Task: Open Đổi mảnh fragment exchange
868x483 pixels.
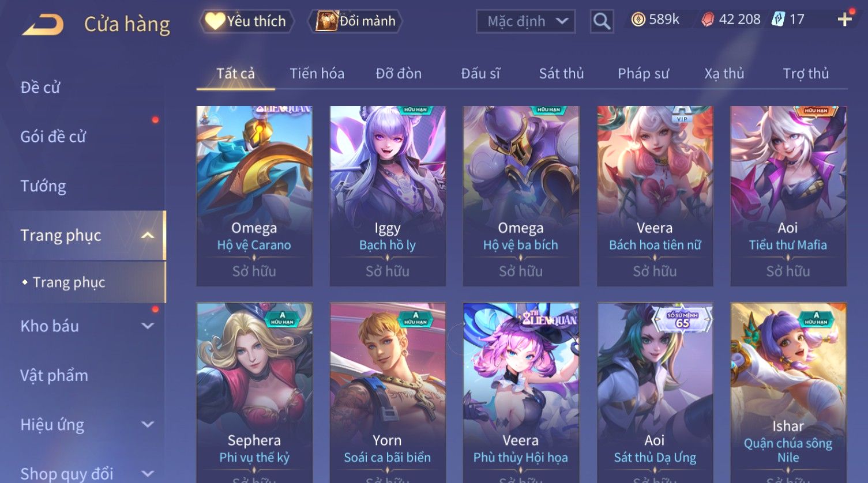Action: tap(355, 21)
